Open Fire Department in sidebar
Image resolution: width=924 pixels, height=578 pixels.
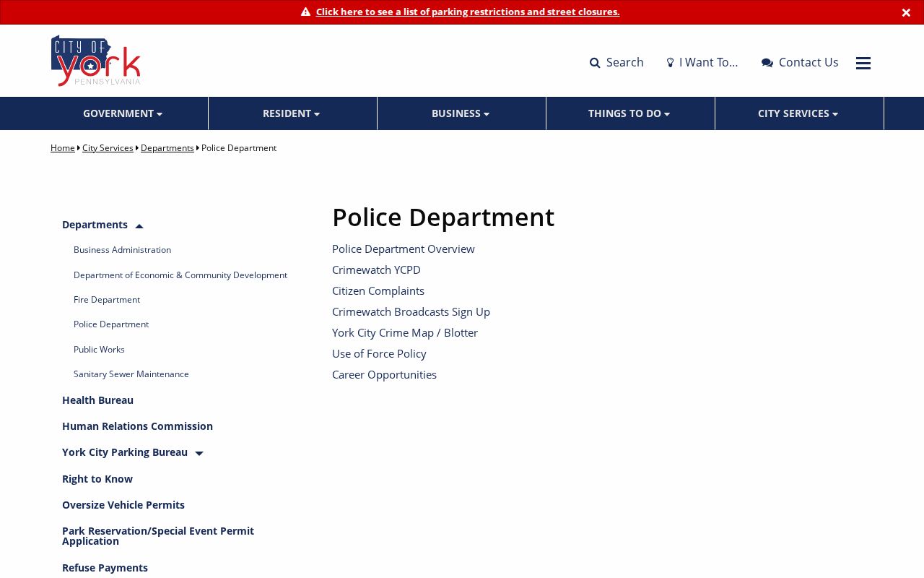point(107,300)
